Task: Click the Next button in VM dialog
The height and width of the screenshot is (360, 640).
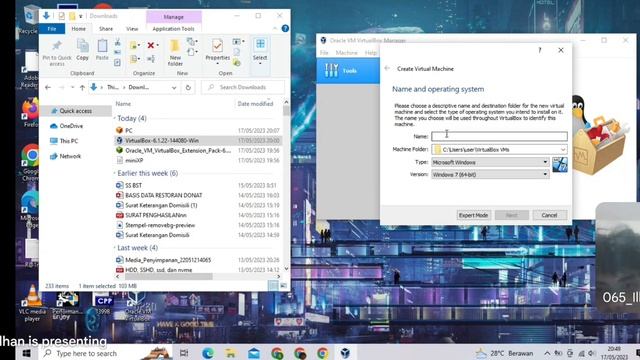Action: (x=511, y=215)
